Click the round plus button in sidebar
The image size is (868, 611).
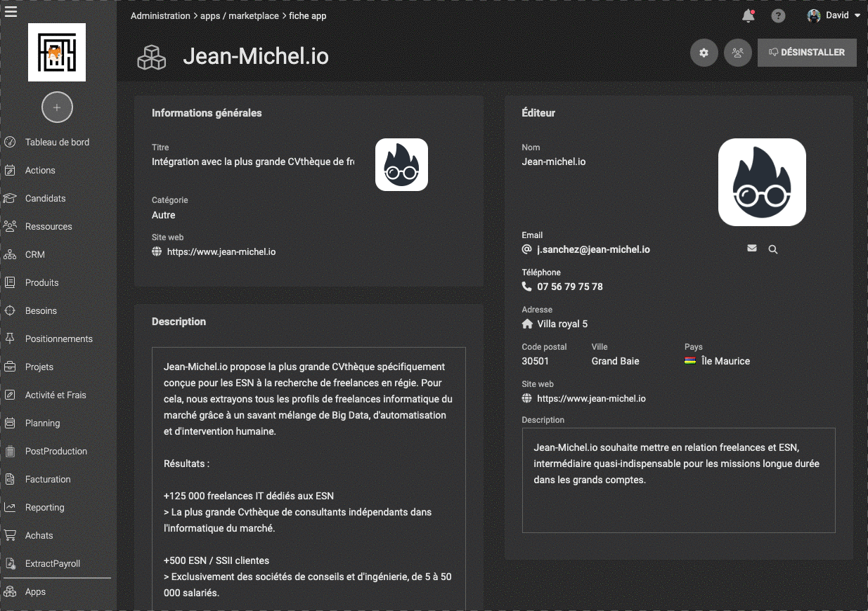tap(57, 108)
